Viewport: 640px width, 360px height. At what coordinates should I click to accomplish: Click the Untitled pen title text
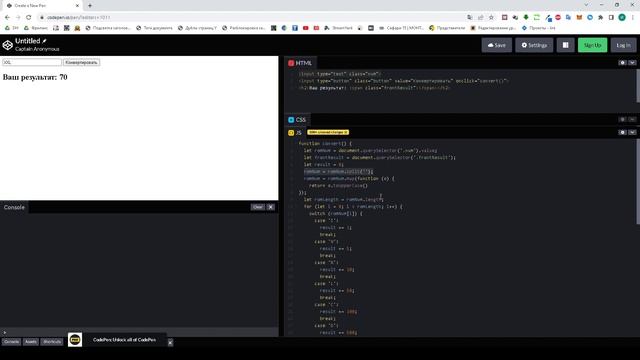point(27,41)
